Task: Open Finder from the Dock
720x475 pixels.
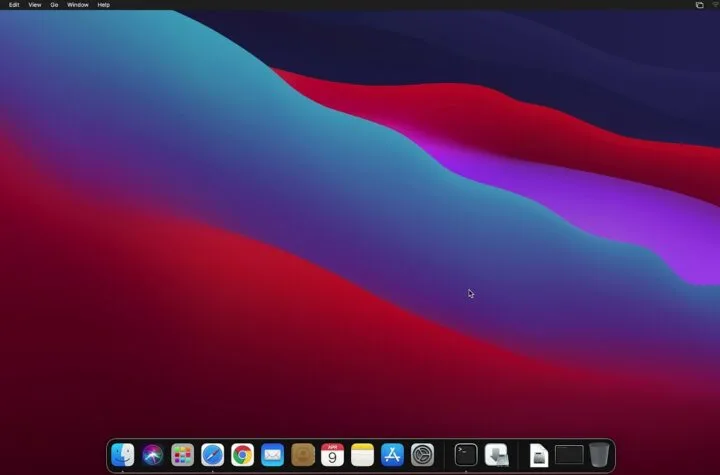Action: pyautogui.click(x=123, y=455)
